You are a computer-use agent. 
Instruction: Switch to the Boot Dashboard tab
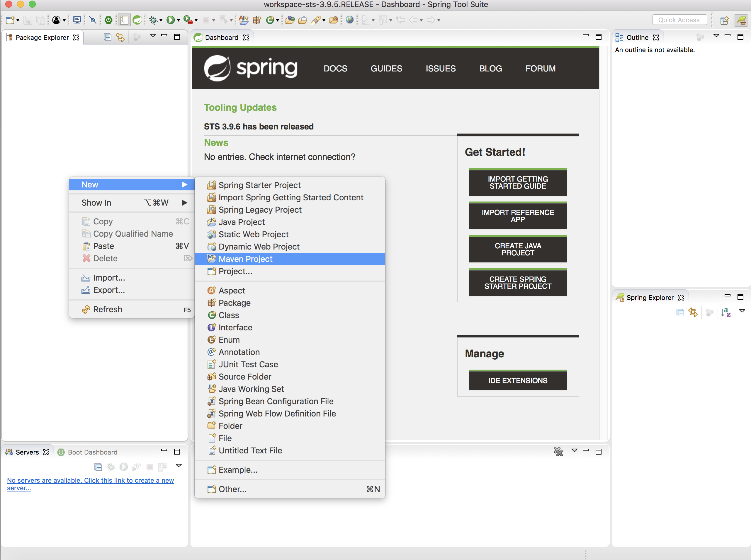(88, 452)
